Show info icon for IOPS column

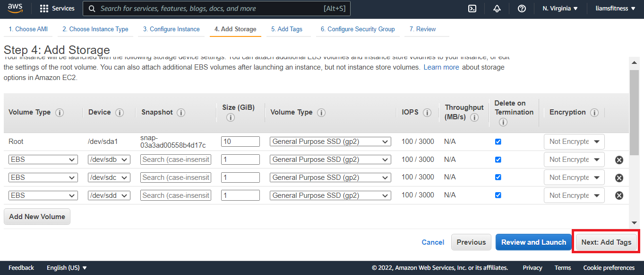[427, 113]
